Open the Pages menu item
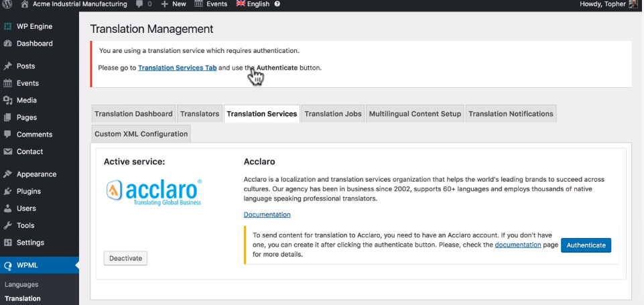The image size is (644, 305). tap(27, 117)
